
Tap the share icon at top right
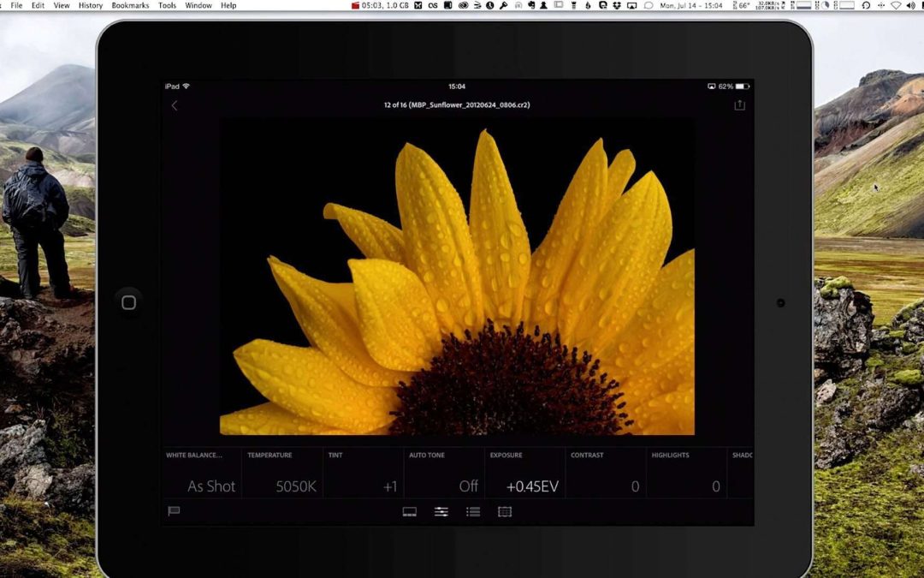click(x=739, y=105)
